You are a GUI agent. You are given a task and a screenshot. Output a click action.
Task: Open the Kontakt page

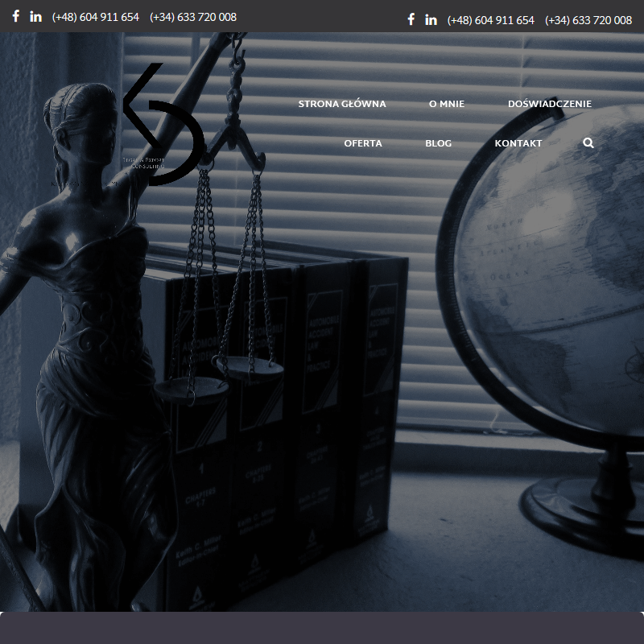pos(518,143)
